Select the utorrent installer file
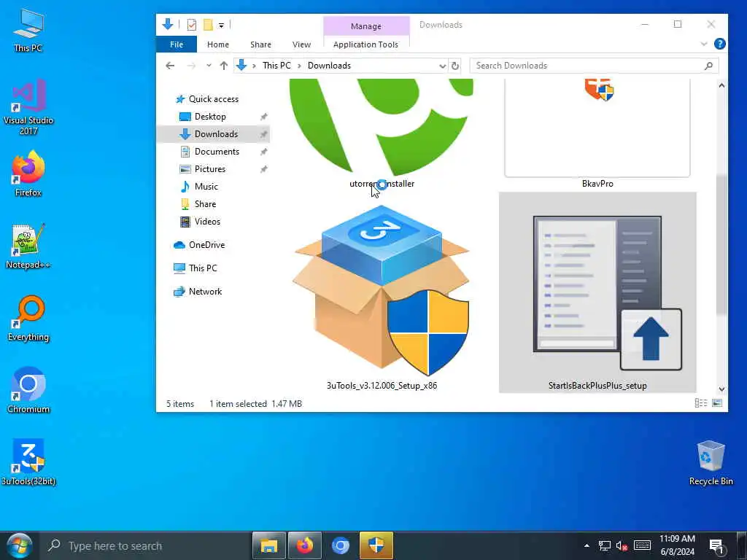Screen dimensions: 747x560 click(x=382, y=133)
